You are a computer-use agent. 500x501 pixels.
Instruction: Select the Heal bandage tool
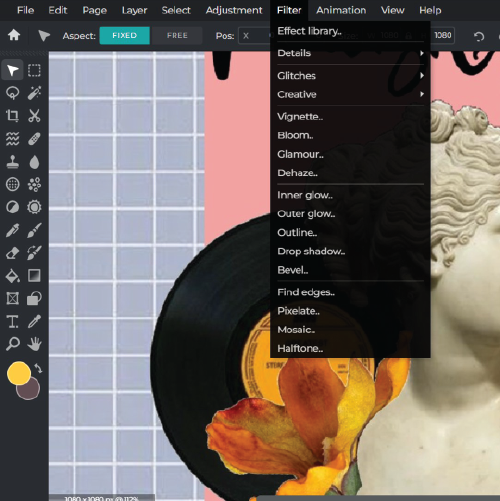(34, 139)
